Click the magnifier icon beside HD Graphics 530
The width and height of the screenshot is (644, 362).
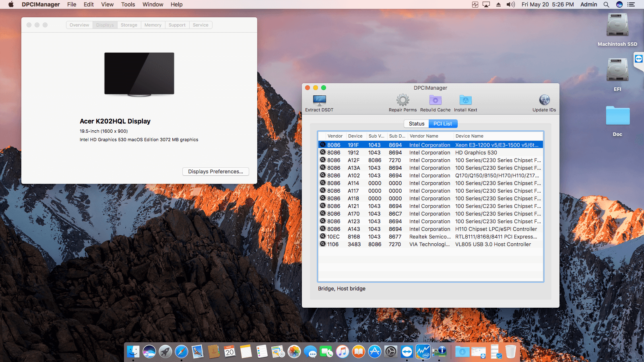[322, 152]
